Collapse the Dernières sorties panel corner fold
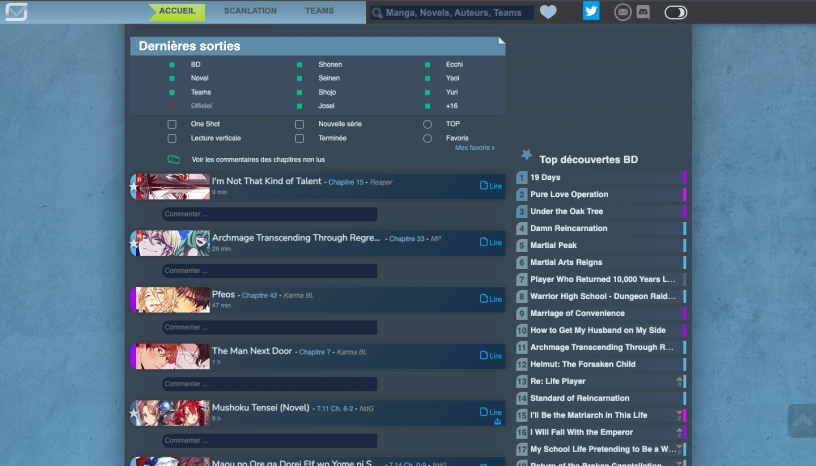 [500, 42]
